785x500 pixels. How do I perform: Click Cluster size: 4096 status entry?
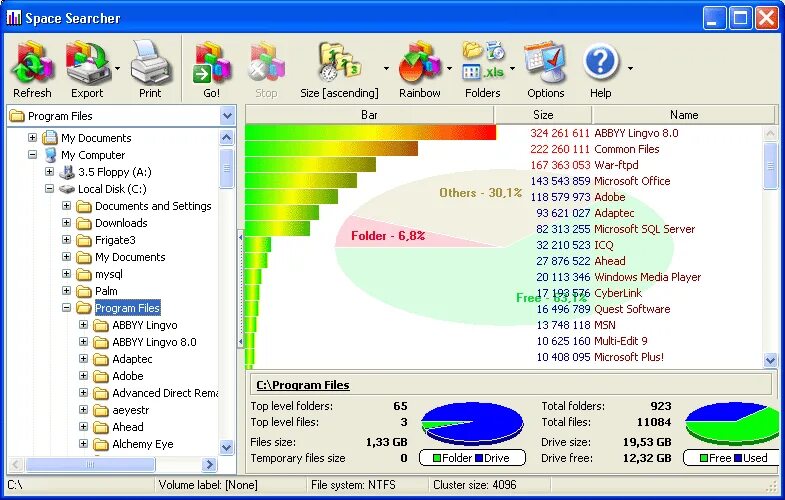[475, 485]
